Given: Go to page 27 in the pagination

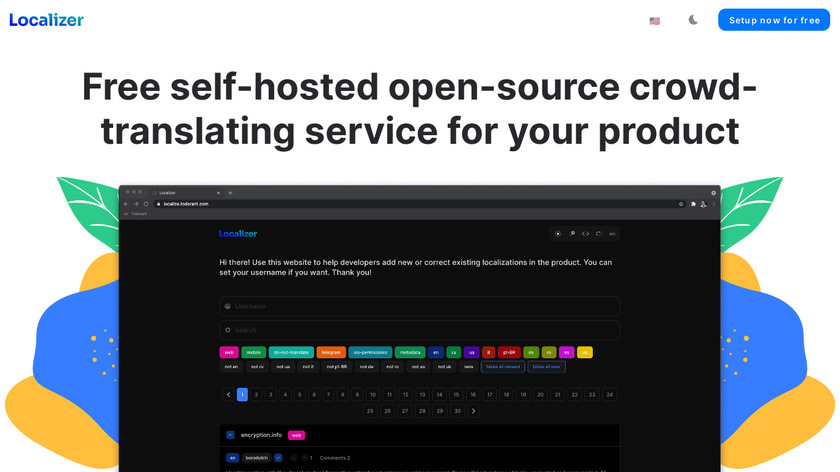Looking at the screenshot, I should [x=404, y=411].
